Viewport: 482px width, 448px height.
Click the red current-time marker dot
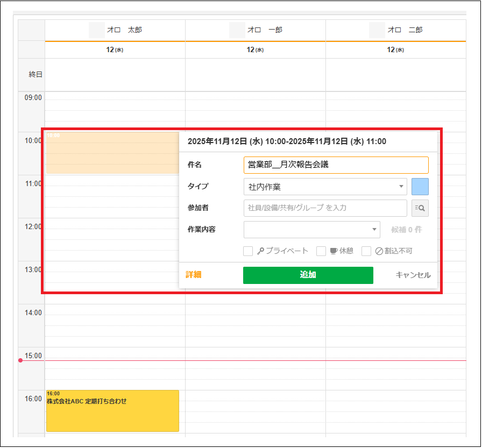pyautogui.click(x=20, y=360)
